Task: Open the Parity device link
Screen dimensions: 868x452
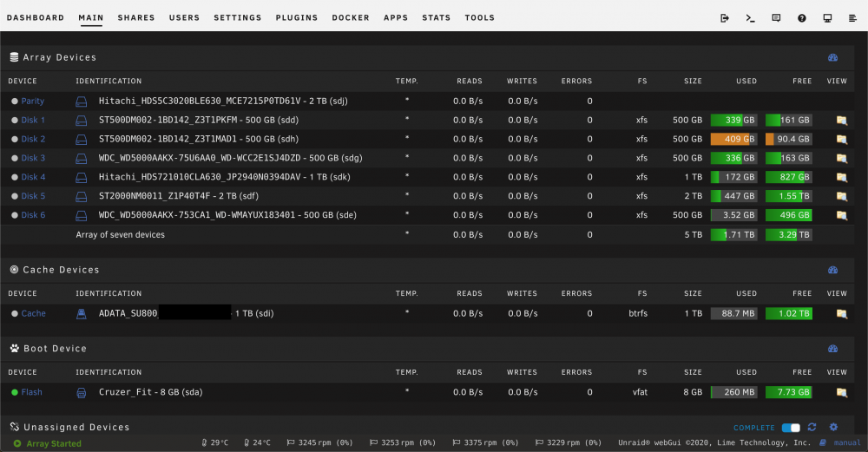Action: 33,102
